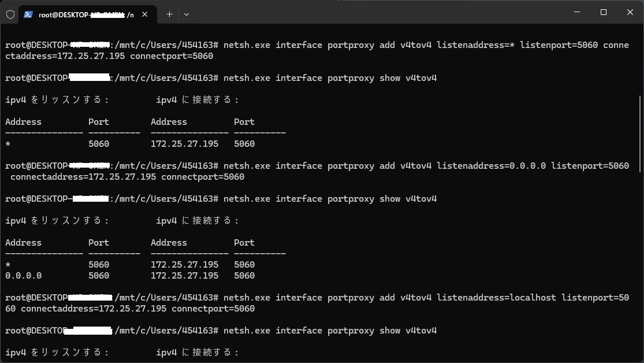This screenshot has height=363, width=644.
Task: Click the connectaddress=172.25.27.195 argument text
Action: (x=84, y=176)
